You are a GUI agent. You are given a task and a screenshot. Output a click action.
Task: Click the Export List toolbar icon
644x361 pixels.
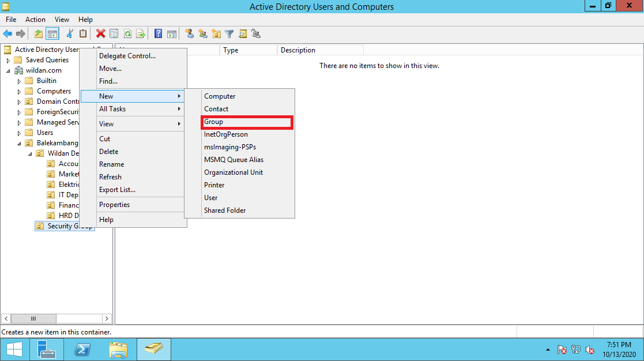[x=141, y=33]
